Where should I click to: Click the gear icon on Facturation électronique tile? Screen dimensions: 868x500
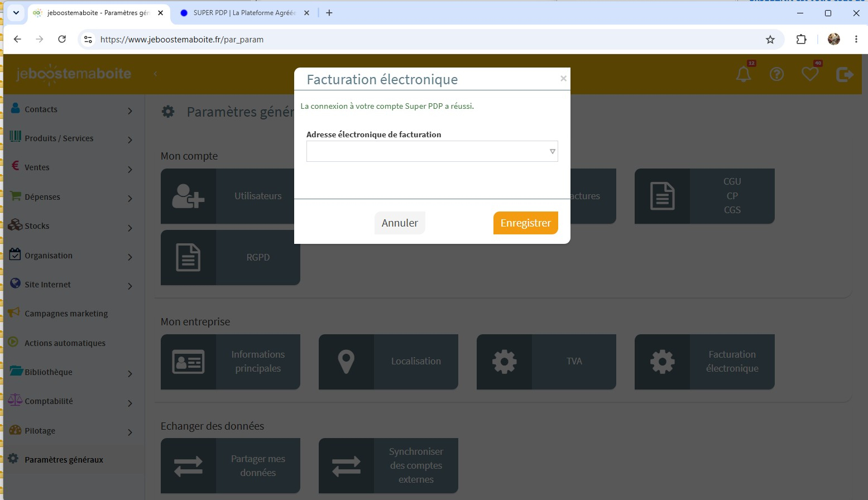(663, 362)
